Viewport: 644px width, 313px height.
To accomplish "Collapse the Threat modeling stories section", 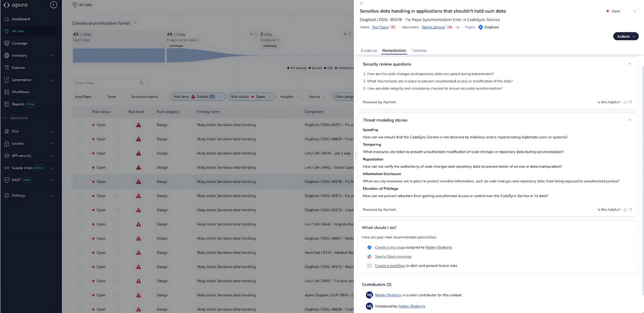I will coord(629,120).
